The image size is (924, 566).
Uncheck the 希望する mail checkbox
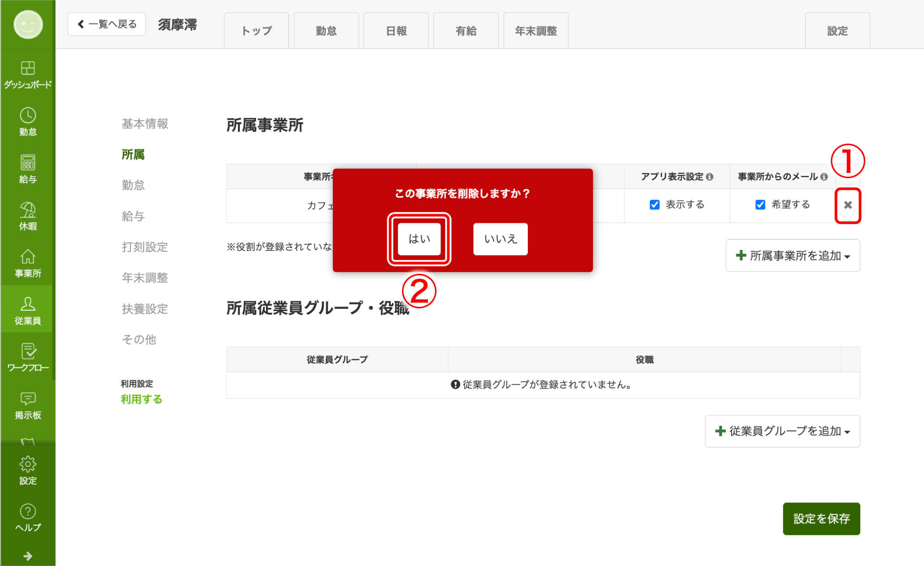(x=760, y=205)
